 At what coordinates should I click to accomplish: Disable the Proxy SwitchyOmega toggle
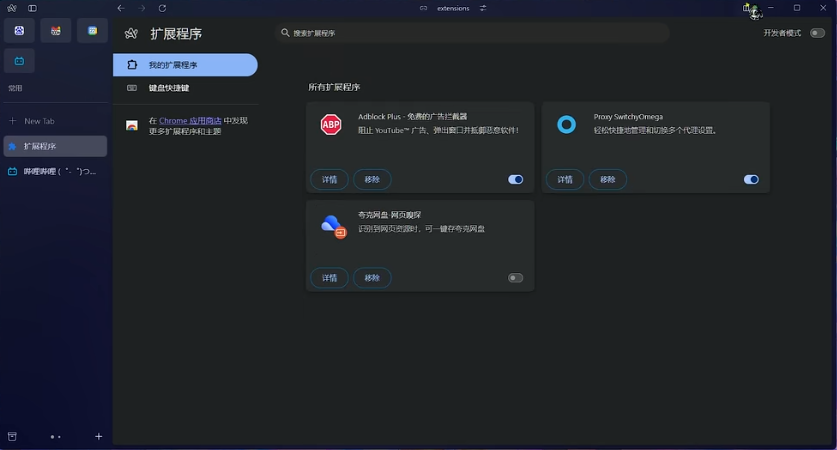(751, 180)
